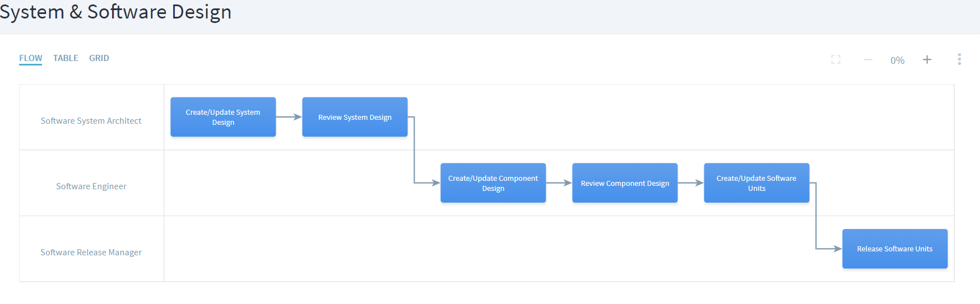This screenshot has width=980, height=304.
Task: Open the three-dot more options menu
Action: click(959, 59)
